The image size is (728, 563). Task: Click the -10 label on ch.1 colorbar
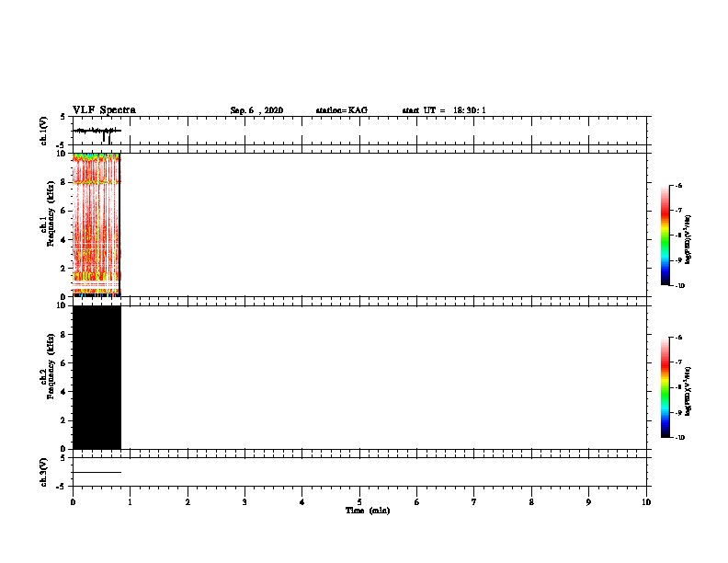coord(679,286)
